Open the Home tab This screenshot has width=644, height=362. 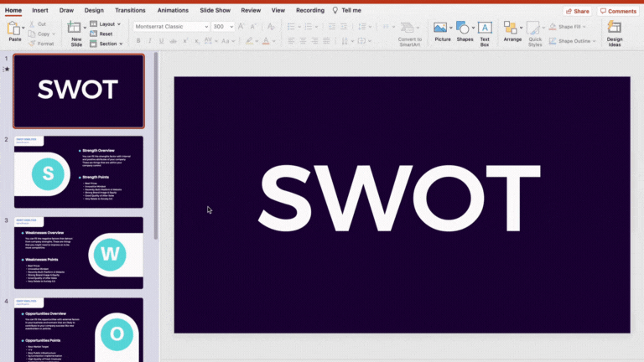13,10
